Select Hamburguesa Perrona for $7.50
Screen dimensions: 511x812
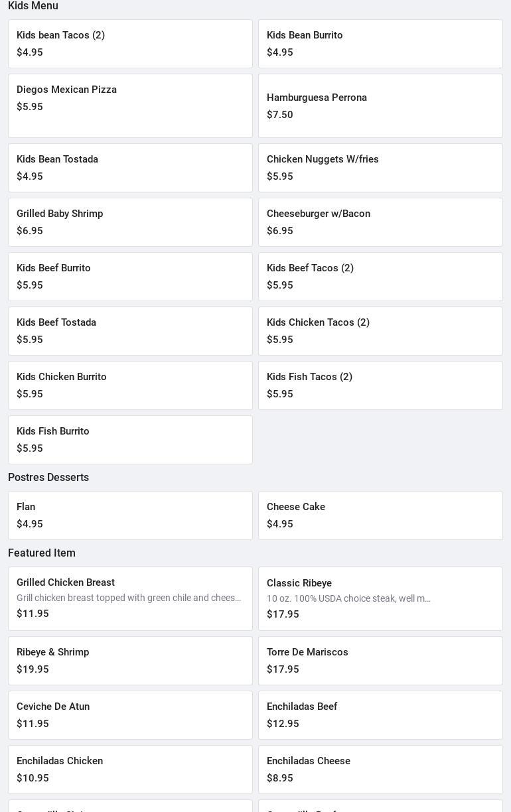coord(380,106)
